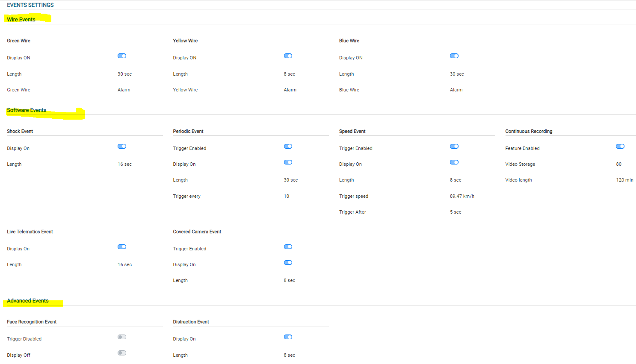The image size is (636, 364).
Task: Click the Speed Event group header
Action: tap(352, 131)
